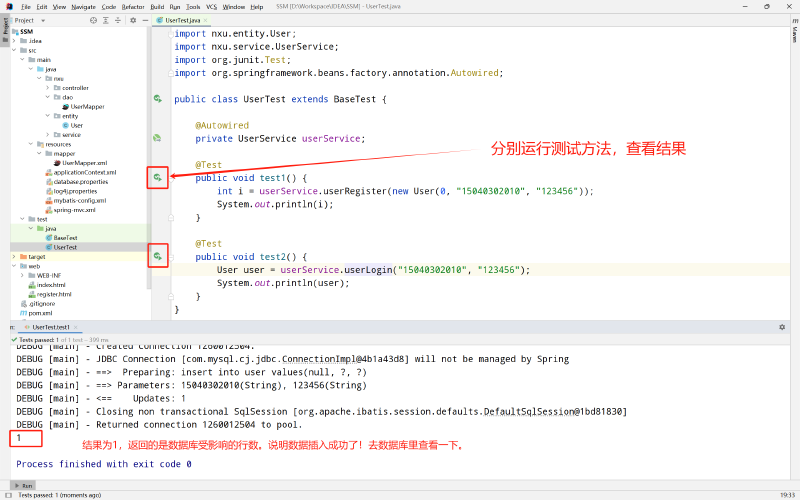Expand the target folder
800x500 pixels.
pos(14,257)
